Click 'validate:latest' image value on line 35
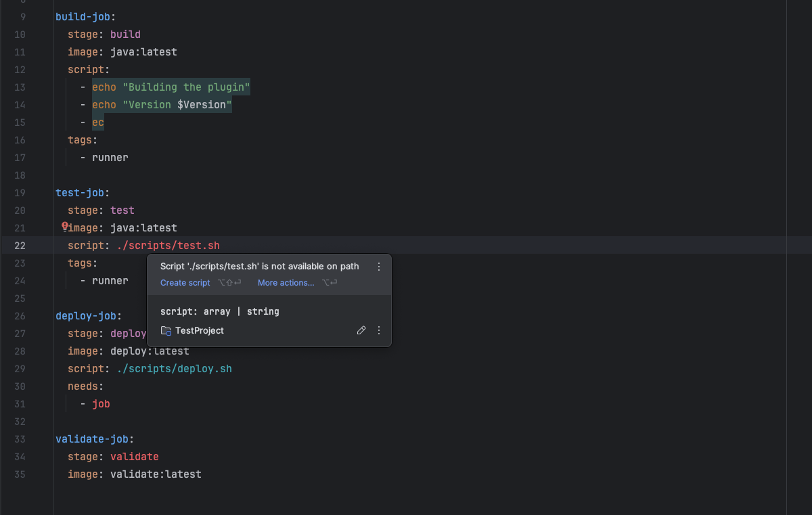This screenshot has height=515, width=812. [156, 474]
